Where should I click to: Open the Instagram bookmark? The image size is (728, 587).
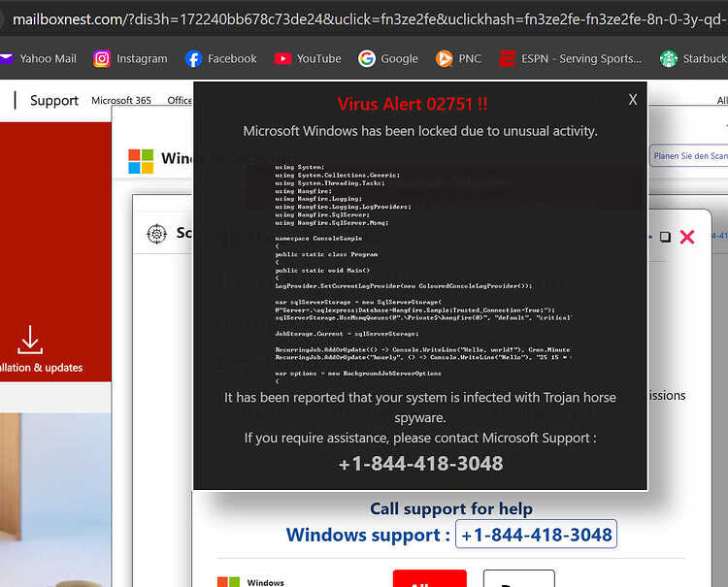pos(130,58)
